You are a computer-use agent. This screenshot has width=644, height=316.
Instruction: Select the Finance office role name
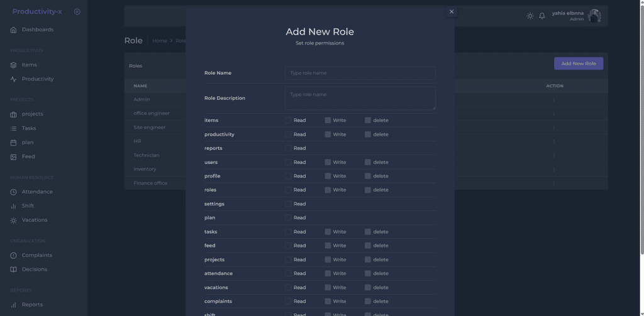click(150, 183)
